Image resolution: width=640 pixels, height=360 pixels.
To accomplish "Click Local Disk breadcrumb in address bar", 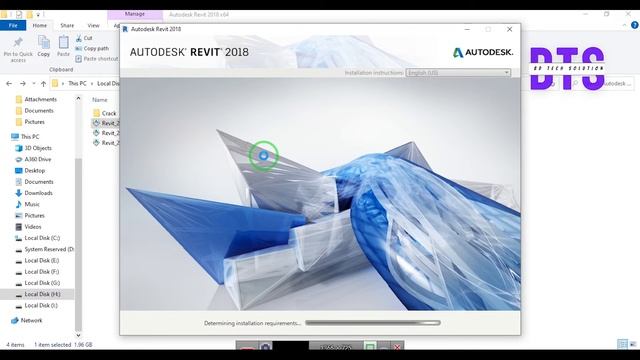I will [108, 83].
